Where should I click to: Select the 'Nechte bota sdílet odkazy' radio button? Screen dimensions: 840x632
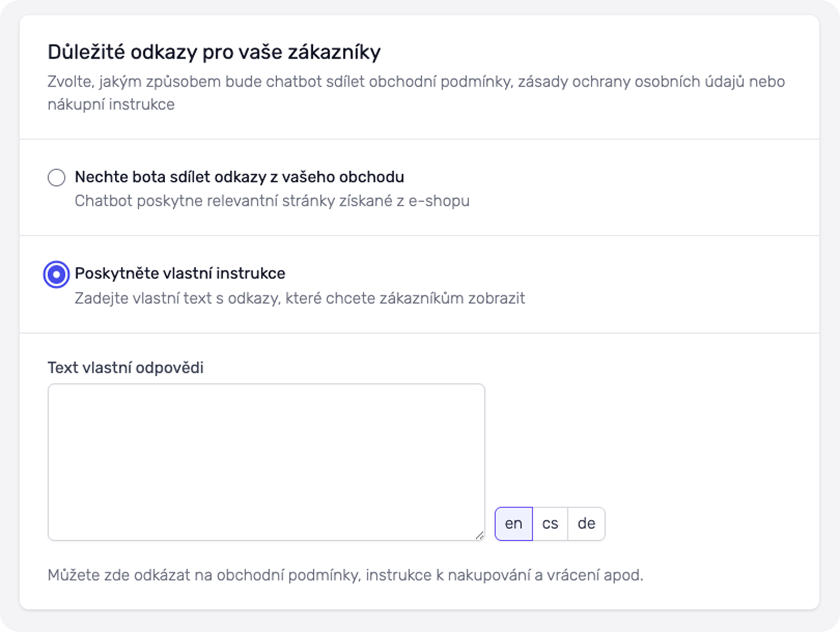(57, 177)
